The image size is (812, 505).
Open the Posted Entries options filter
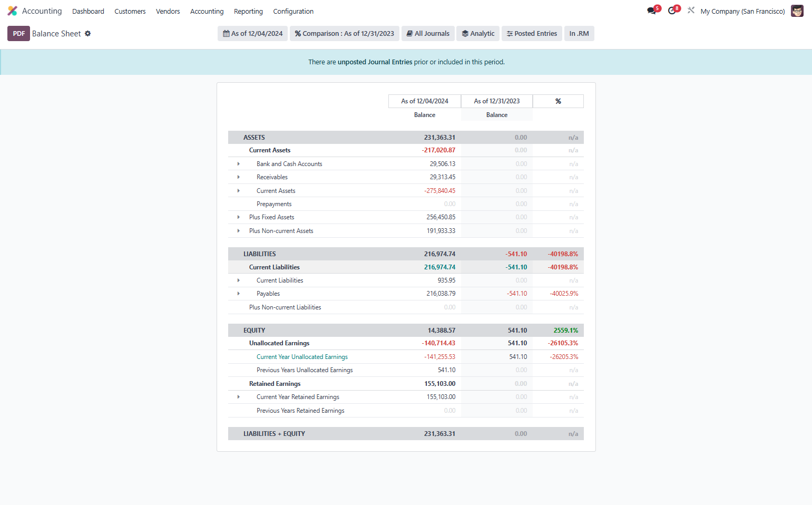click(532, 33)
